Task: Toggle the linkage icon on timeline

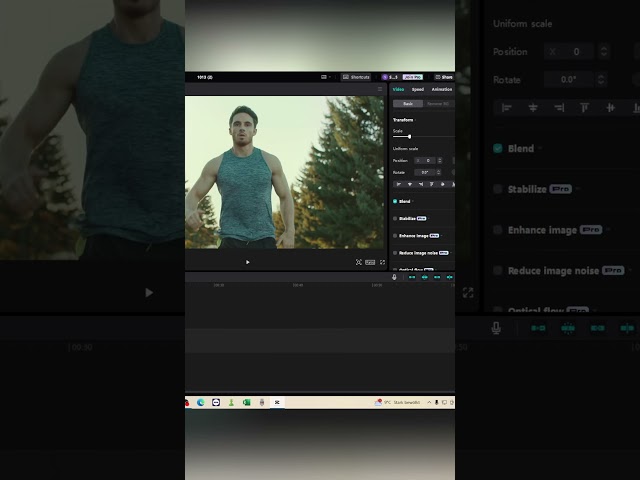Action: point(437,277)
